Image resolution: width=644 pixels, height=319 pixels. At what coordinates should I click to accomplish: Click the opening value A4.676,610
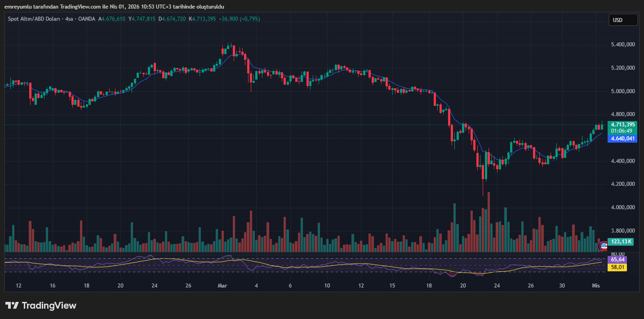111,19
